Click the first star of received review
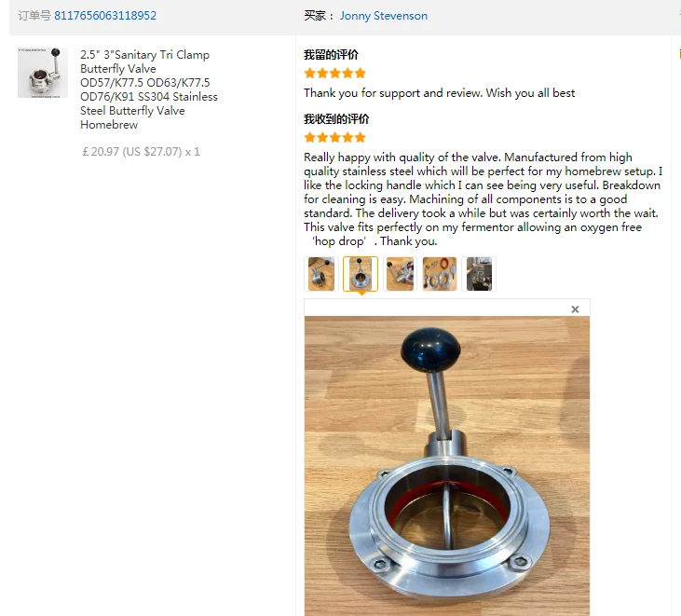 309,138
